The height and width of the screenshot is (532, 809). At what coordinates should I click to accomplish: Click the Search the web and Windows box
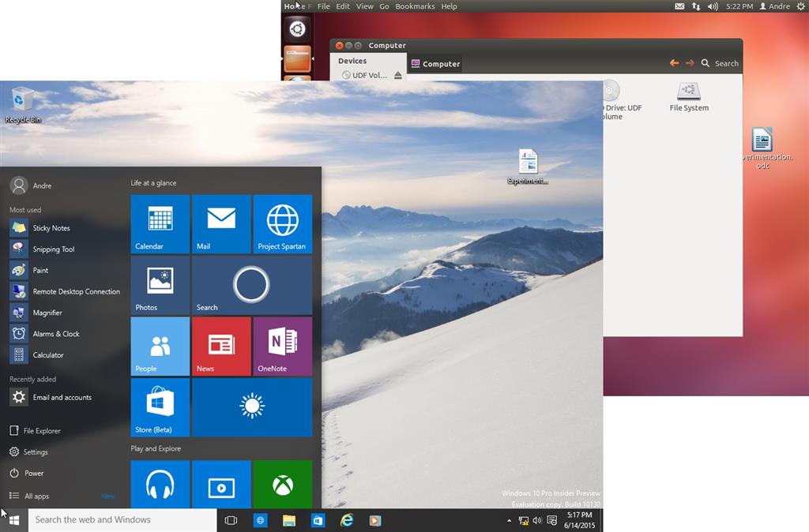119,520
